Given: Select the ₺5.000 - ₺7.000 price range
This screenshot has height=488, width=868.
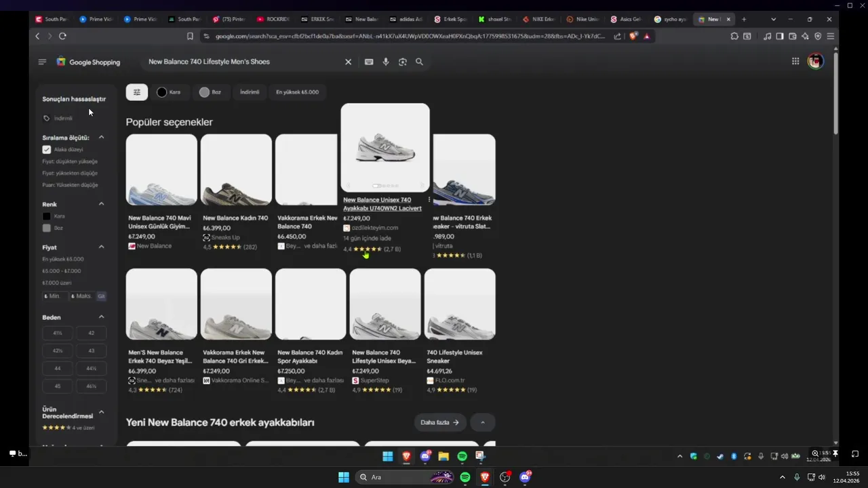Looking at the screenshot, I should 62,271.
